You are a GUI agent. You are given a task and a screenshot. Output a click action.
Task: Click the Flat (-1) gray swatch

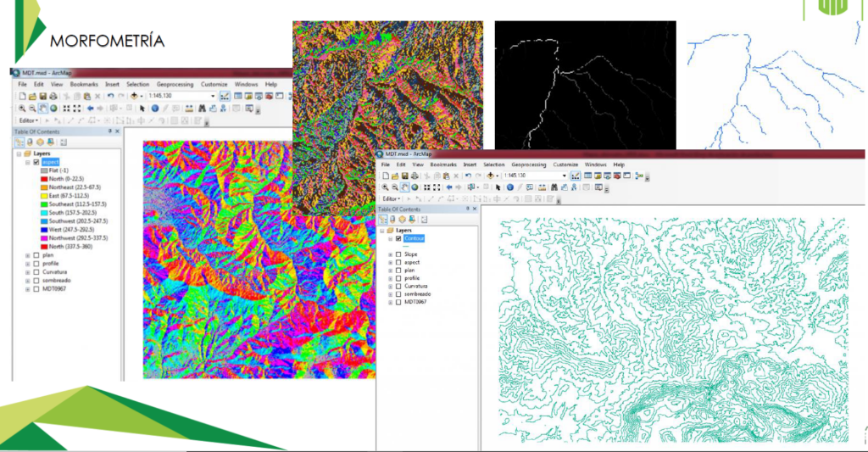point(44,170)
